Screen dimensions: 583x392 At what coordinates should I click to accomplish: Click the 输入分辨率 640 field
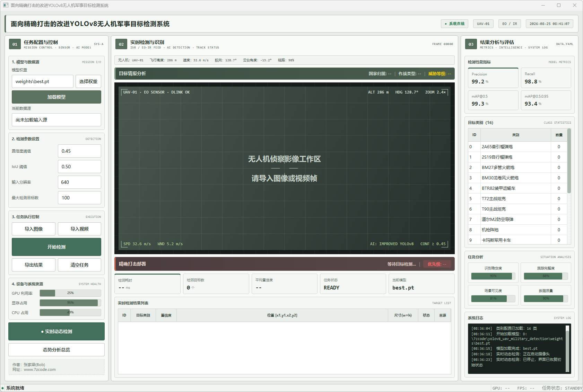(x=79, y=182)
